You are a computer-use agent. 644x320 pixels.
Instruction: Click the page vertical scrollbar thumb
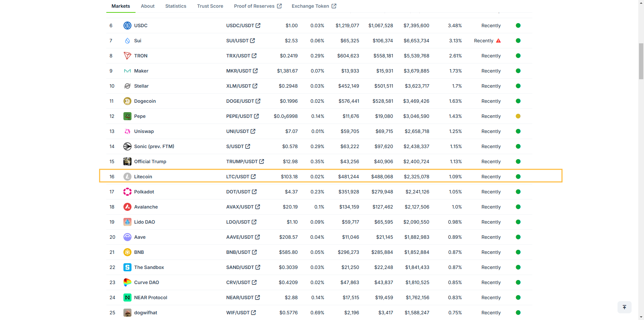pyautogui.click(x=641, y=61)
